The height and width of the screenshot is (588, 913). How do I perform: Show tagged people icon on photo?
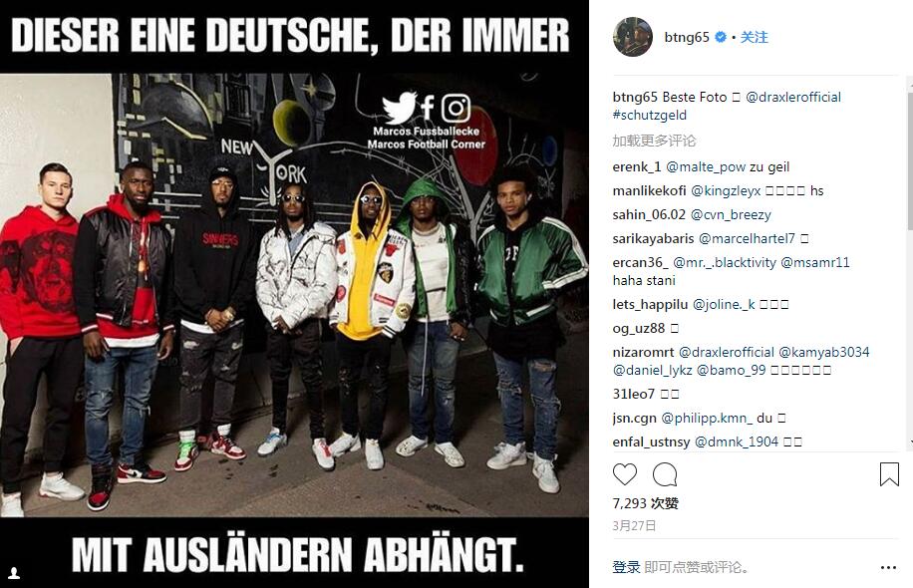(x=14, y=573)
